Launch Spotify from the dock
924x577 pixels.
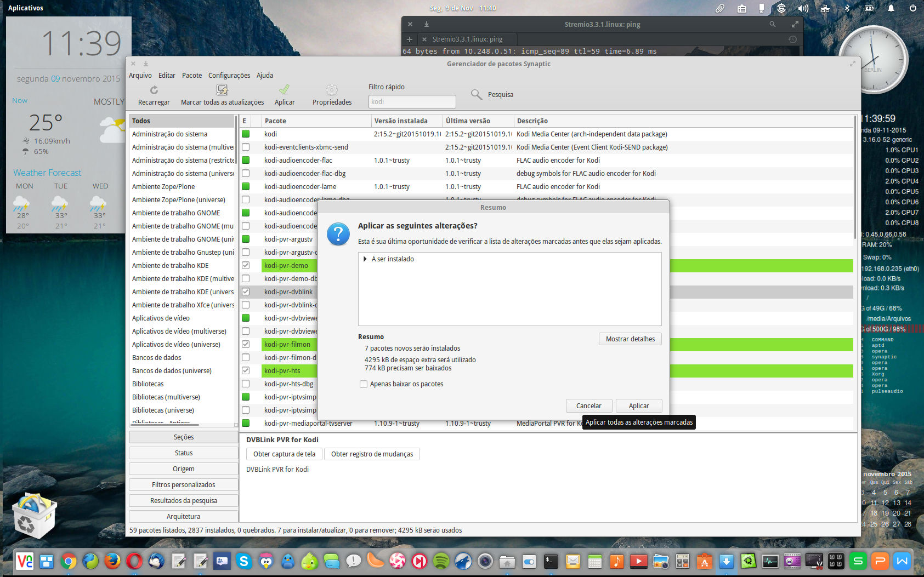tap(441, 561)
